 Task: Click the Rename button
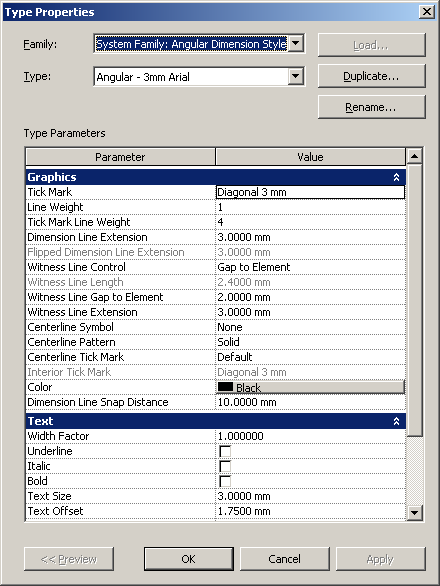(371, 107)
